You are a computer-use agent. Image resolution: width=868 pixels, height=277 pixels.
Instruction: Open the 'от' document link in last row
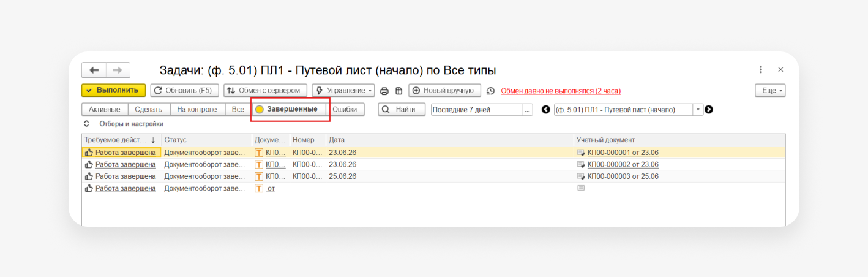271,188
